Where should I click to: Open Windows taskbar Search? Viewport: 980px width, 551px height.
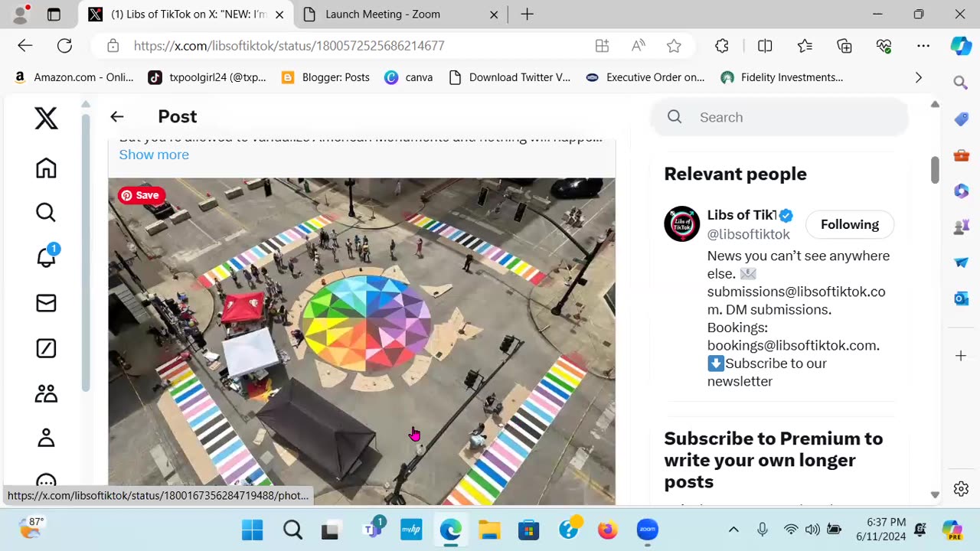(292, 530)
